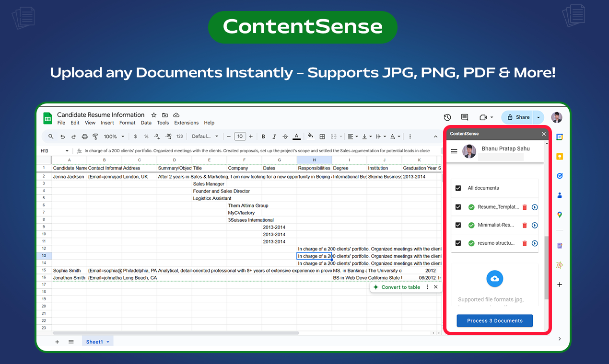This screenshot has width=609, height=364.
Task: Delete the Minimalist-Res... document
Action: pos(525,225)
